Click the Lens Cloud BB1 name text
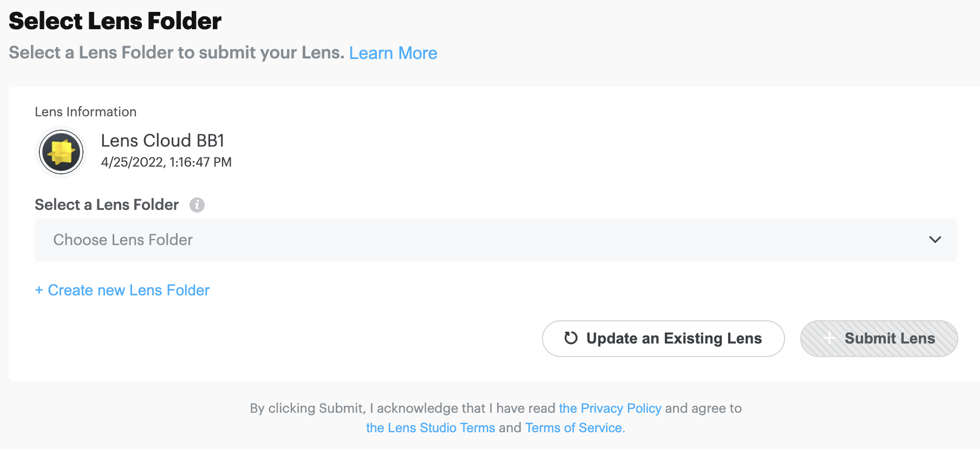The image size is (980, 449). click(x=162, y=141)
